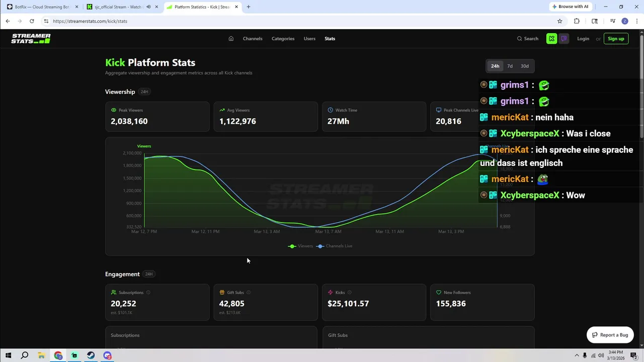Viewport: 644px width, 362px height.
Task: Open Users nav item
Action: coord(309,39)
